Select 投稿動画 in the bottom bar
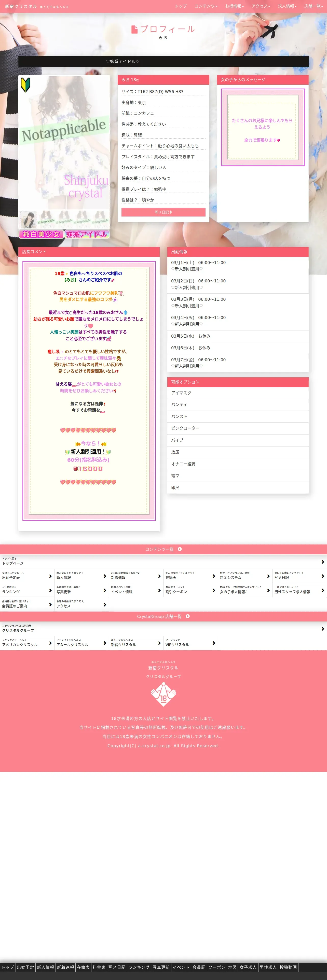This screenshot has width=327, height=980. 288,967
